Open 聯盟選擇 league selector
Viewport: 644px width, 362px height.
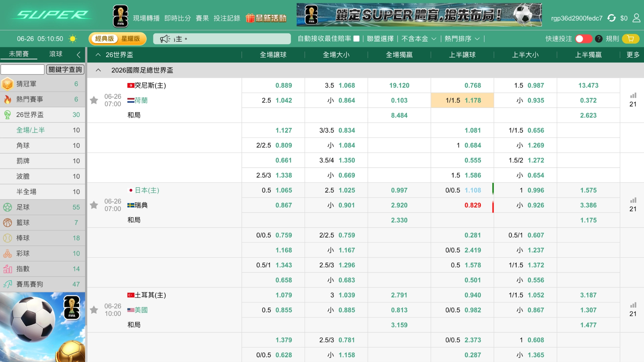pyautogui.click(x=380, y=39)
